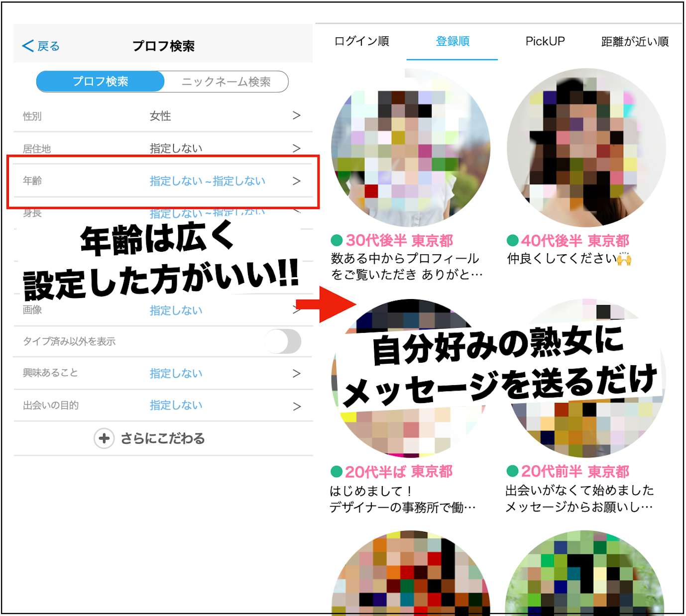Click the plus icon beside さらにこだわる

pos(104,438)
